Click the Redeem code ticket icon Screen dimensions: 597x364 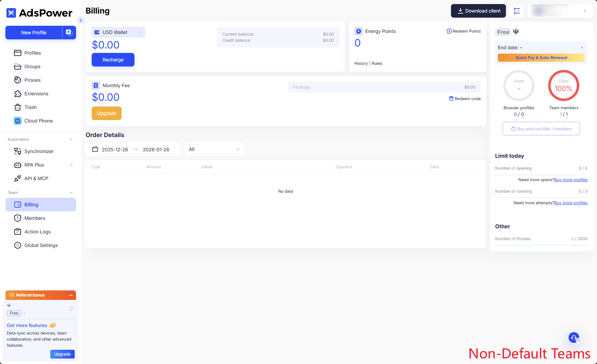pos(451,98)
